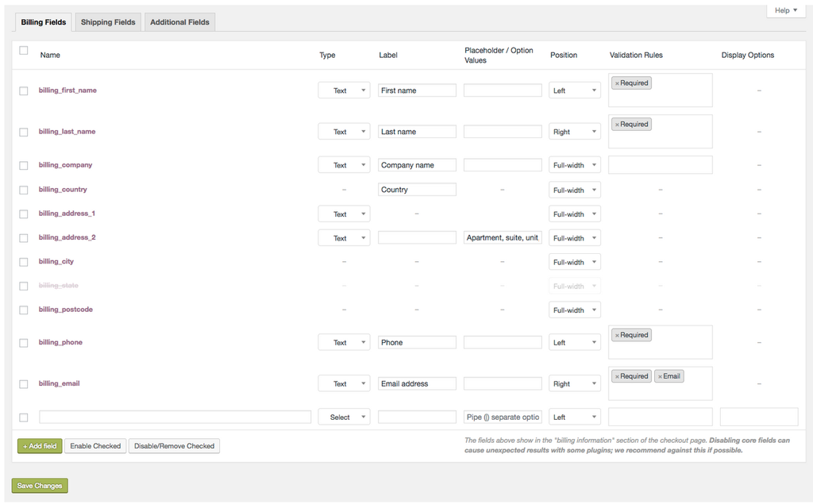Select the billing_postcode row checkbox
Viewport: 813px width, 504px height.
(x=24, y=310)
